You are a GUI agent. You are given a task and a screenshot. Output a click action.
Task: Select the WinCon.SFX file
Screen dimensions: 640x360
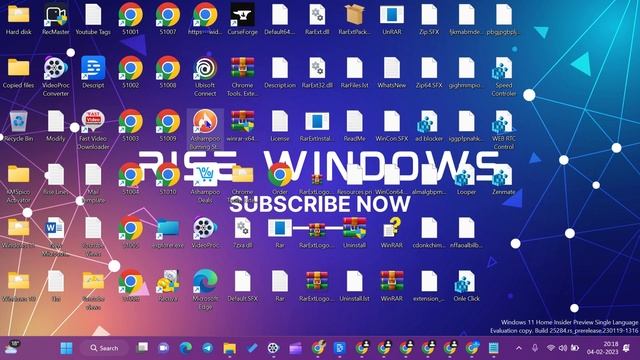coord(391,126)
